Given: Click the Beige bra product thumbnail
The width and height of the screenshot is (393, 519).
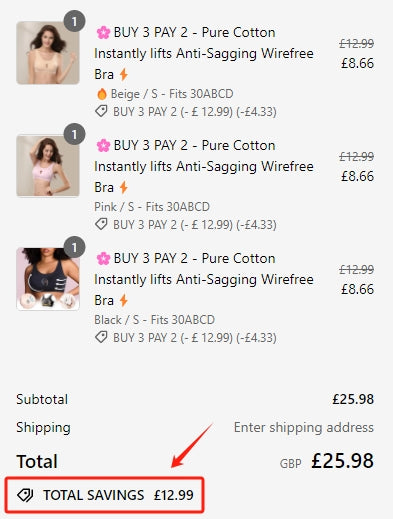Looking at the screenshot, I should pyautogui.click(x=48, y=53).
